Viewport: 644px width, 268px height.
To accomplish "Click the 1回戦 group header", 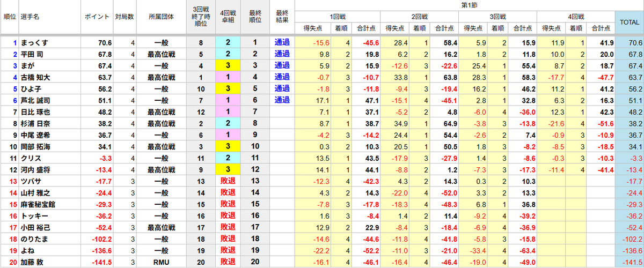I will (x=338, y=17).
